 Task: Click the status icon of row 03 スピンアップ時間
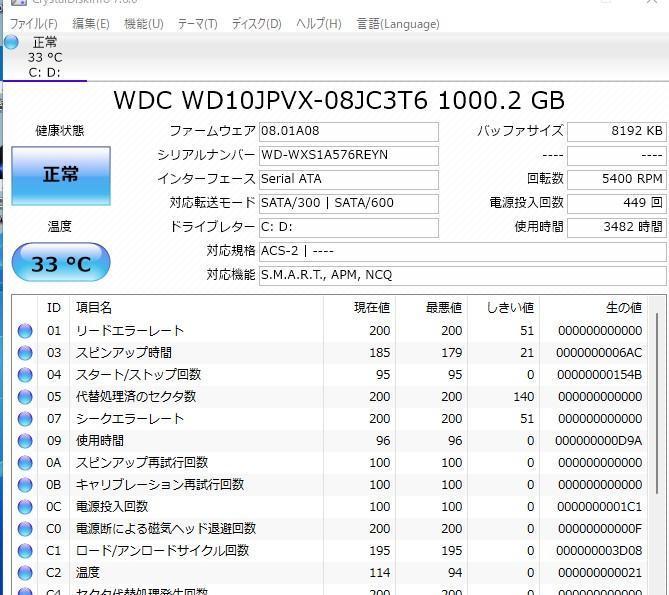pos(25,353)
